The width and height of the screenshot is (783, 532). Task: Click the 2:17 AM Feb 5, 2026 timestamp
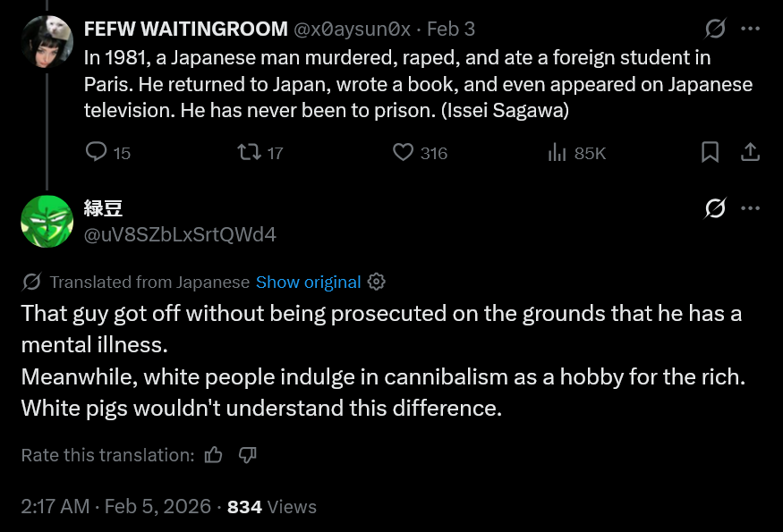115,507
